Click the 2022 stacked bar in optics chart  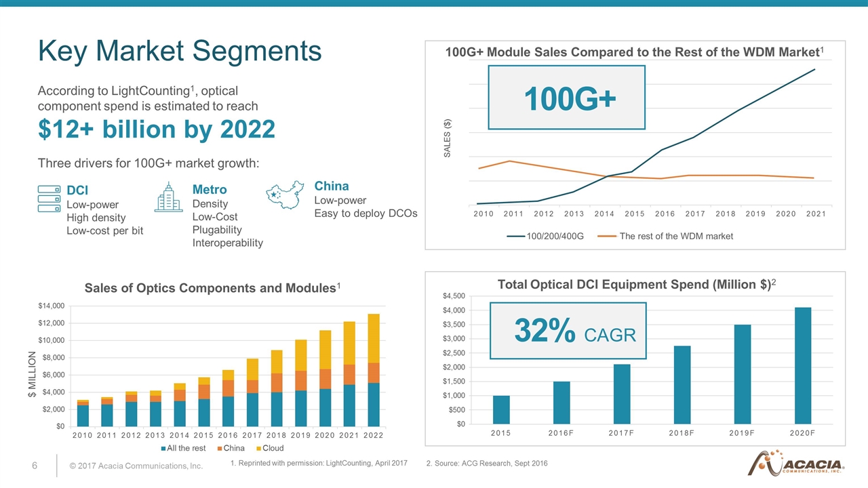pos(374,370)
